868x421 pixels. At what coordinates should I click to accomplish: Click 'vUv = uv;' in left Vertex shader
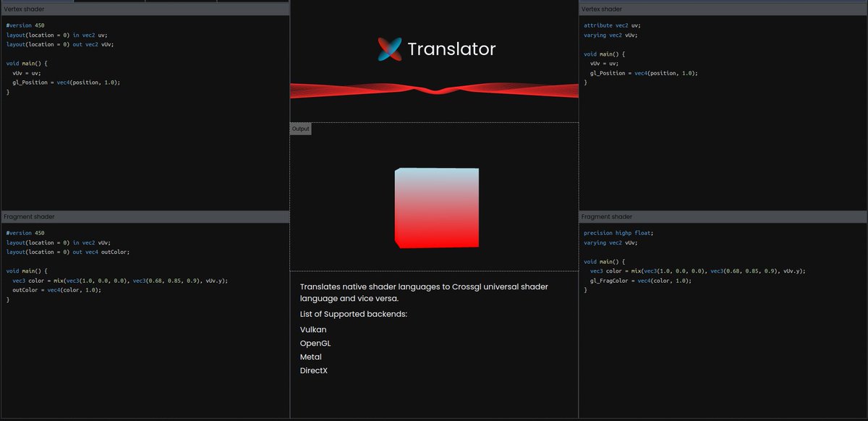pos(27,73)
